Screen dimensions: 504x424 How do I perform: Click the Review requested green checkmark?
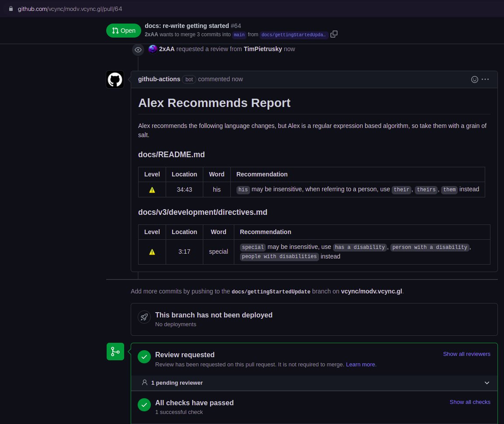tap(144, 357)
